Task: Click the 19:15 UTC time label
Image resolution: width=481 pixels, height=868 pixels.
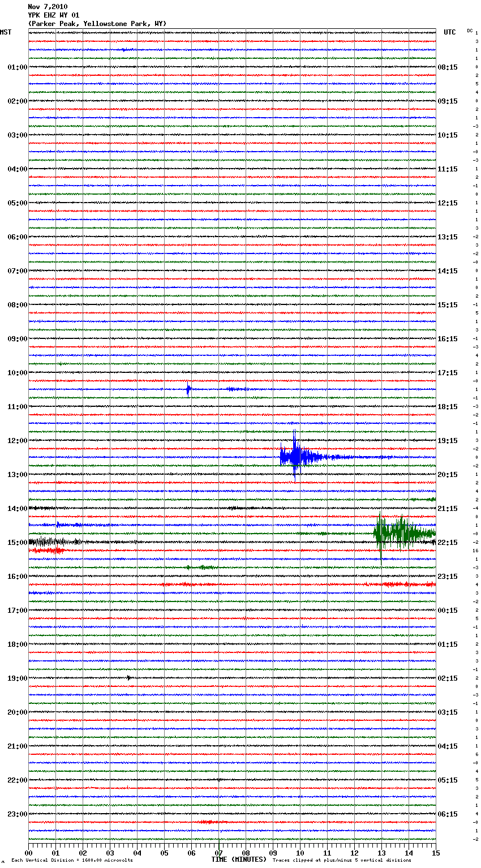Action: tap(448, 441)
